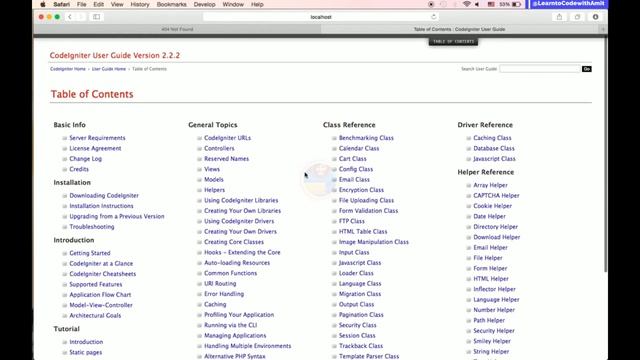Open the Troubleshooting link
Image resolution: width=640 pixels, height=360 pixels.
click(92, 227)
